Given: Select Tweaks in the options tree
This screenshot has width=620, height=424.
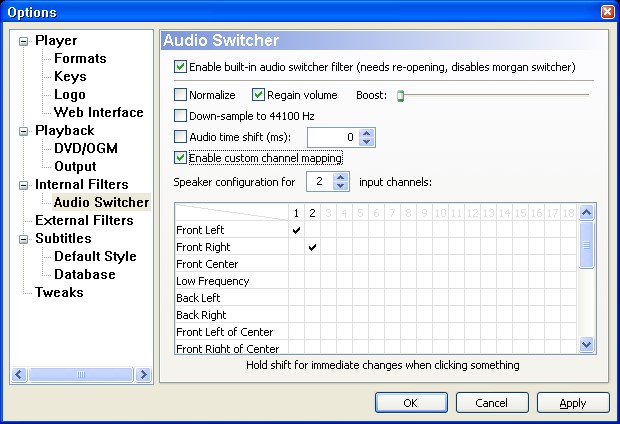Looking at the screenshot, I should click(59, 292).
